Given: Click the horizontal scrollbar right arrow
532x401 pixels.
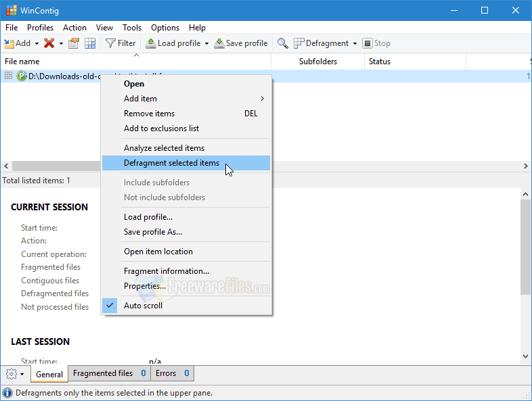Looking at the screenshot, I should pyautogui.click(x=525, y=166).
